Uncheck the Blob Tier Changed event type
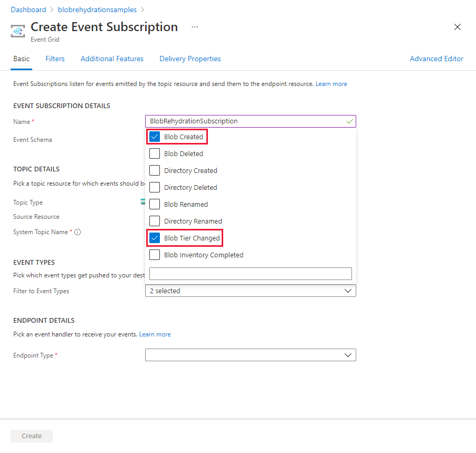This screenshot has width=476, height=453. [155, 238]
